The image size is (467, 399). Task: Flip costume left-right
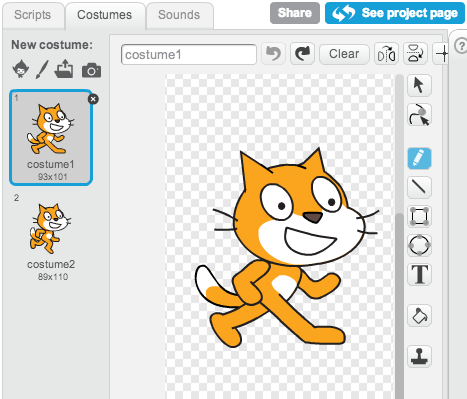[386, 53]
